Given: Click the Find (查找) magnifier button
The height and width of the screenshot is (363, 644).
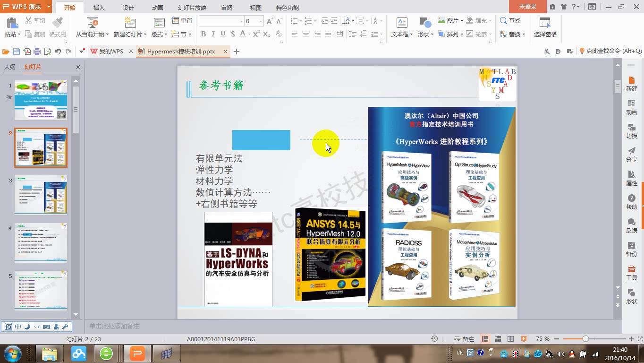Looking at the screenshot, I should coord(510,21).
